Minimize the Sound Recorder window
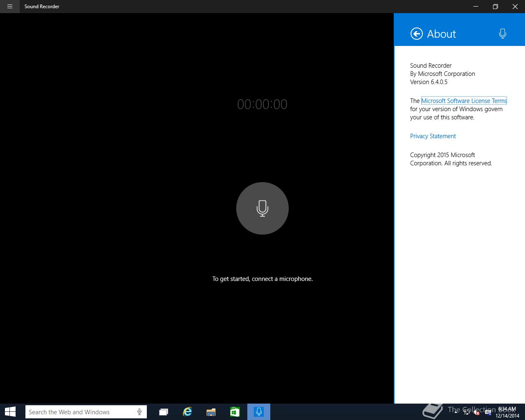This screenshot has width=525, height=420. coord(476,7)
